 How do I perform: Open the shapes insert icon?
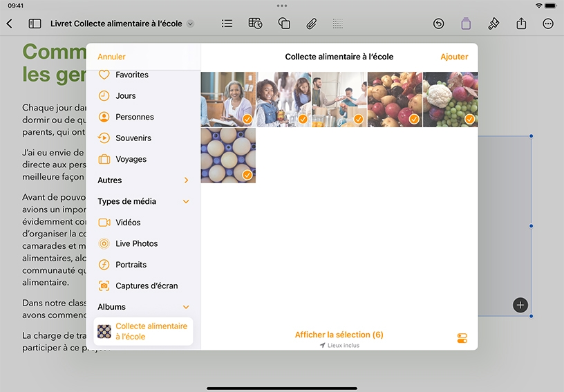pyautogui.click(x=284, y=24)
